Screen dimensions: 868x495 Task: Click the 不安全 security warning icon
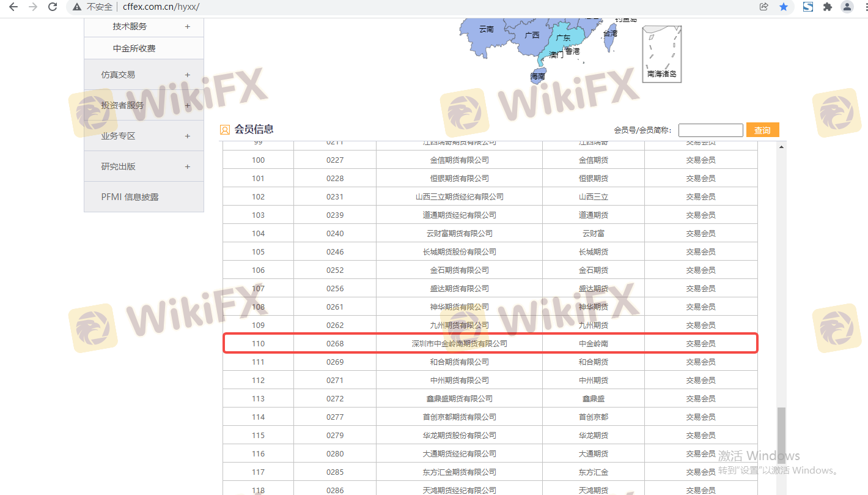[x=77, y=7]
